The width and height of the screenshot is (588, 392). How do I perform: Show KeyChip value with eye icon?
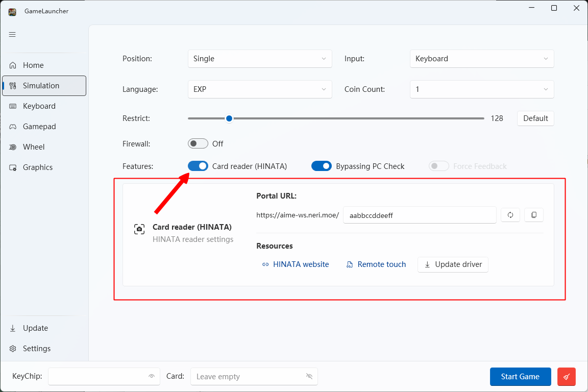point(152,376)
